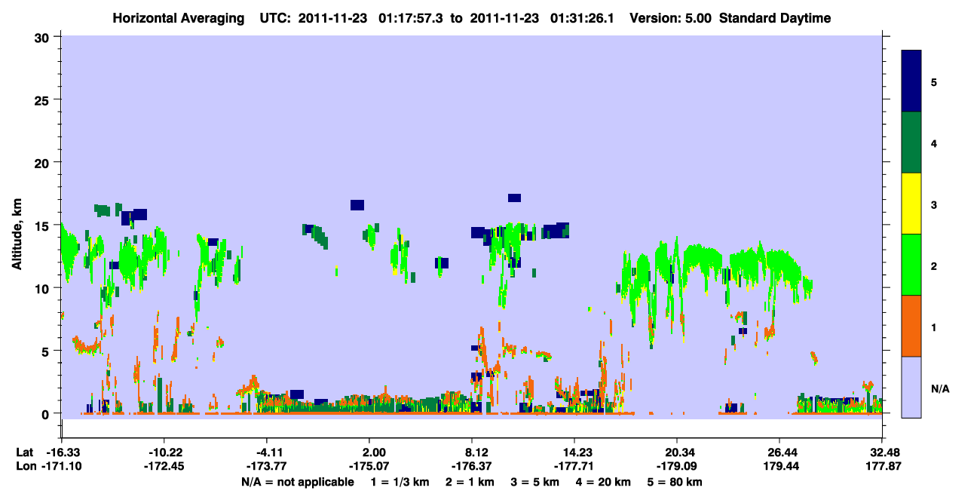
Task: Click 'Standard Daytime' text in title
Action: (x=775, y=18)
